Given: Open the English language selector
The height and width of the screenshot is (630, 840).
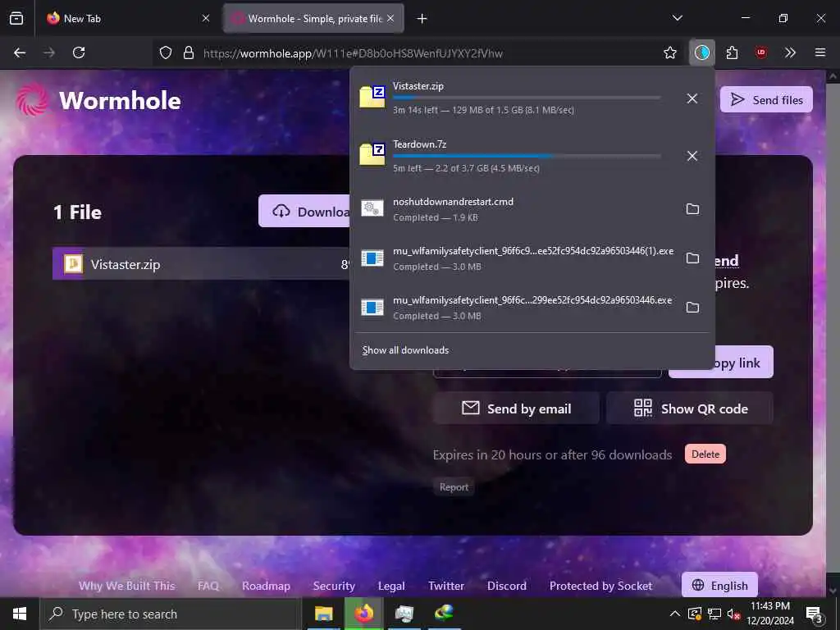Looking at the screenshot, I should 719,585.
